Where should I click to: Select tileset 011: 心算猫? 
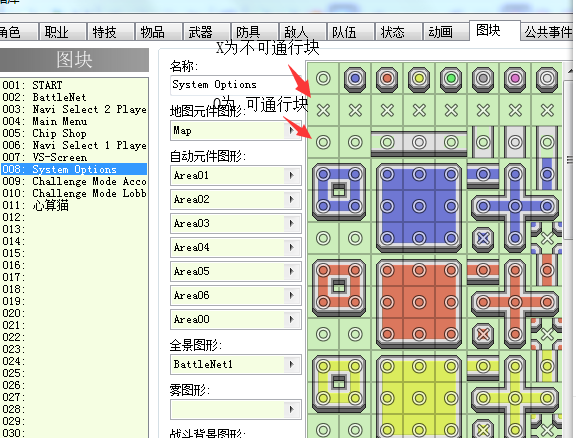pos(74,205)
